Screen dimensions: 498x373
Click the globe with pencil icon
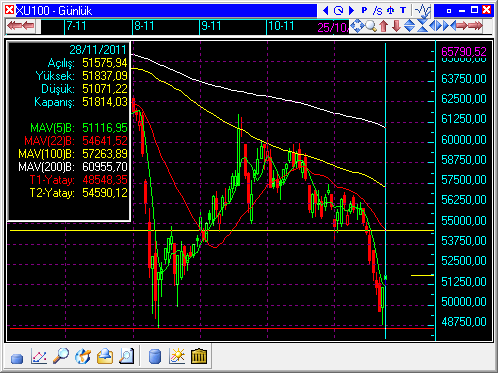(83, 356)
